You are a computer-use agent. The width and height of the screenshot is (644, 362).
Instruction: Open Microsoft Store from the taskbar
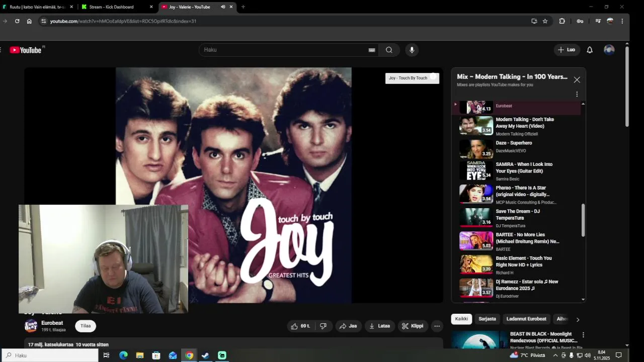pos(156,355)
